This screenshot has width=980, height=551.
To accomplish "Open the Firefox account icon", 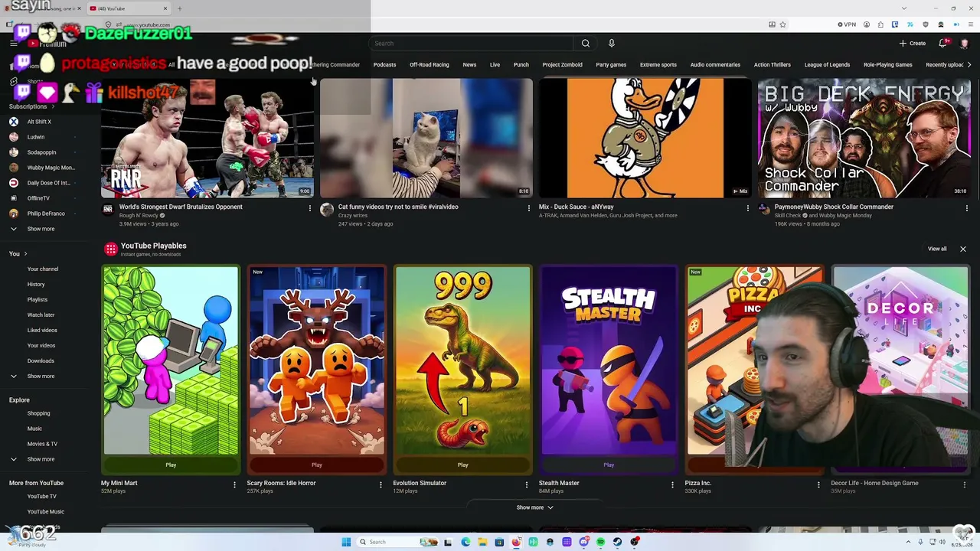I will coord(867,24).
